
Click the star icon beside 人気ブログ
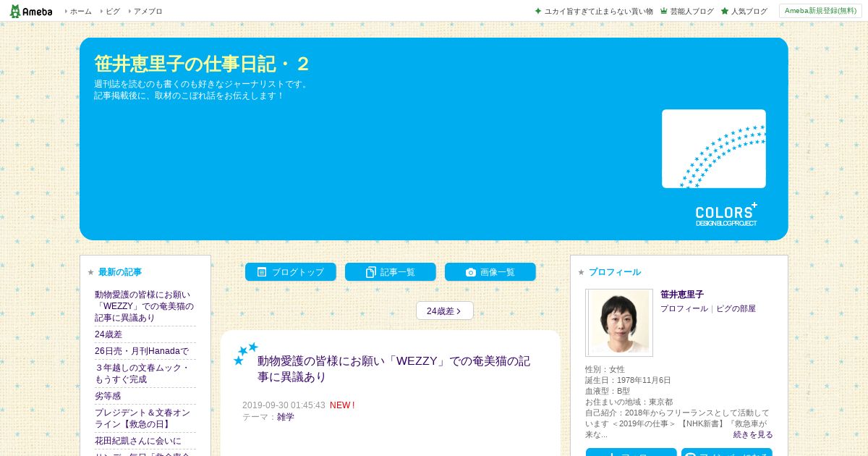coord(725,11)
